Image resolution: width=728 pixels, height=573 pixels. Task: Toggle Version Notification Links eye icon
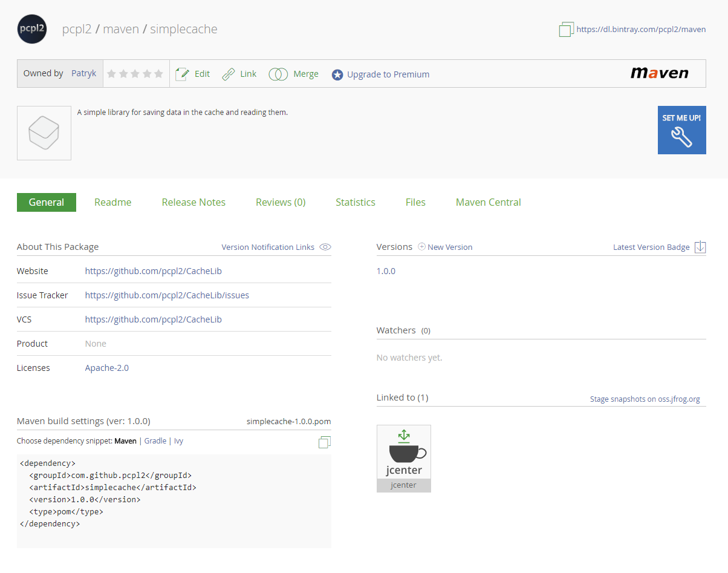325,247
